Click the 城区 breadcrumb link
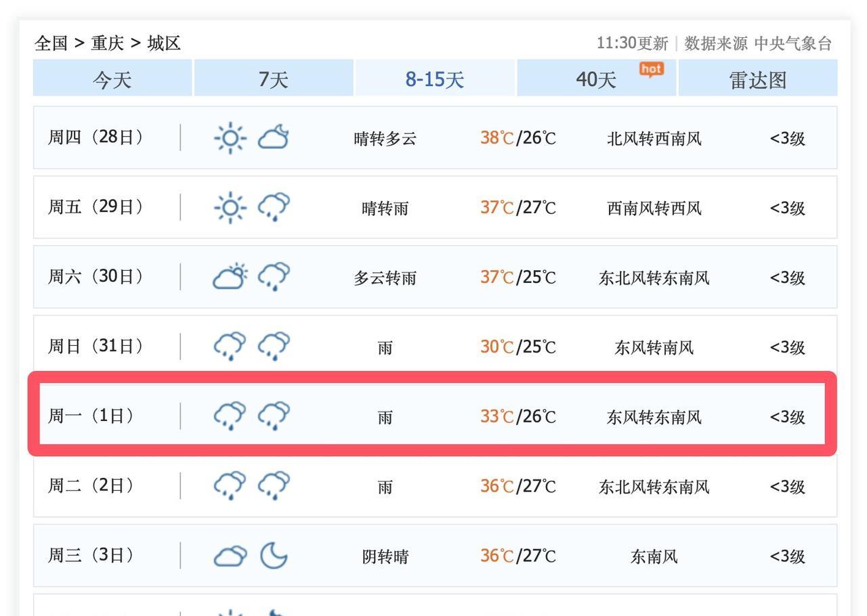The height and width of the screenshot is (616, 867). 164,43
